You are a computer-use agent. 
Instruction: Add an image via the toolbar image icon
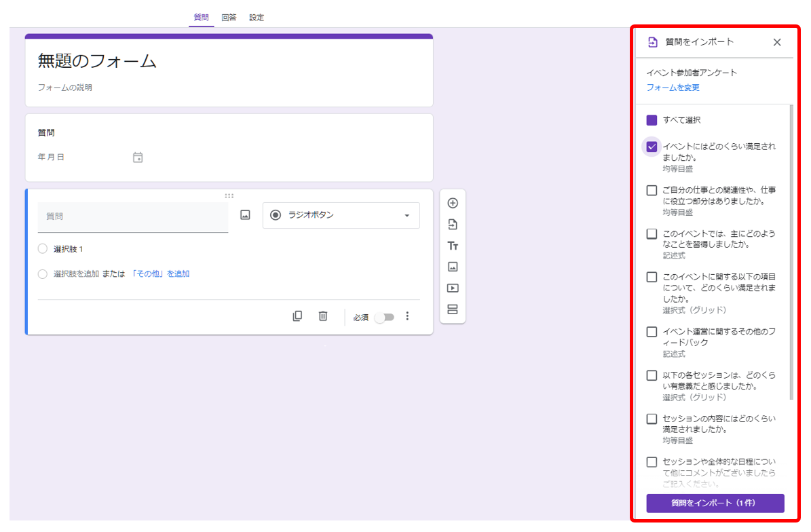pyautogui.click(x=453, y=267)
